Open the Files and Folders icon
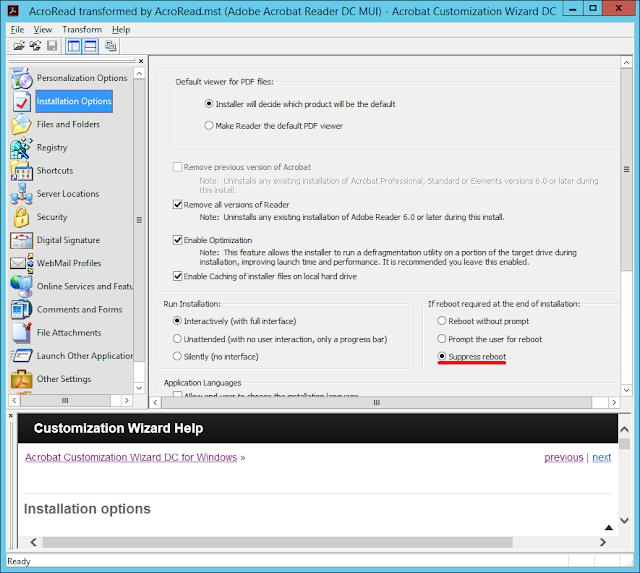Image resolution: width=640 pixels, height=573 pixels. coord(21,124)
